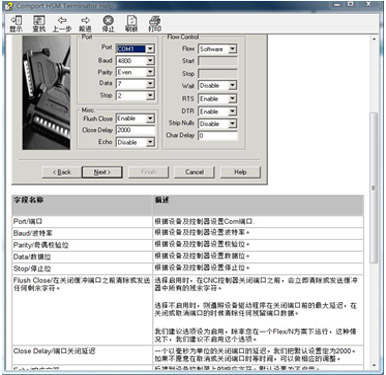Click the < Back button
Image resolution: width=386 pixels, height=375 pixels.
[61, 172]
